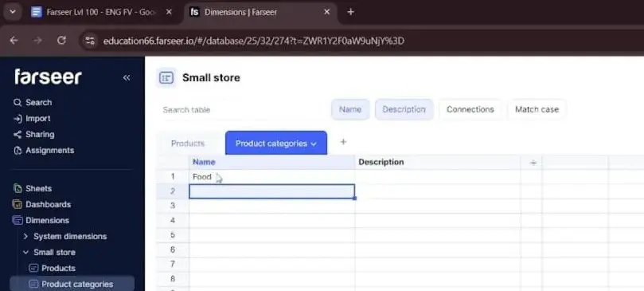The image size is (644, 291).
Task: Add a new table tab with plus
Action: 343,142
